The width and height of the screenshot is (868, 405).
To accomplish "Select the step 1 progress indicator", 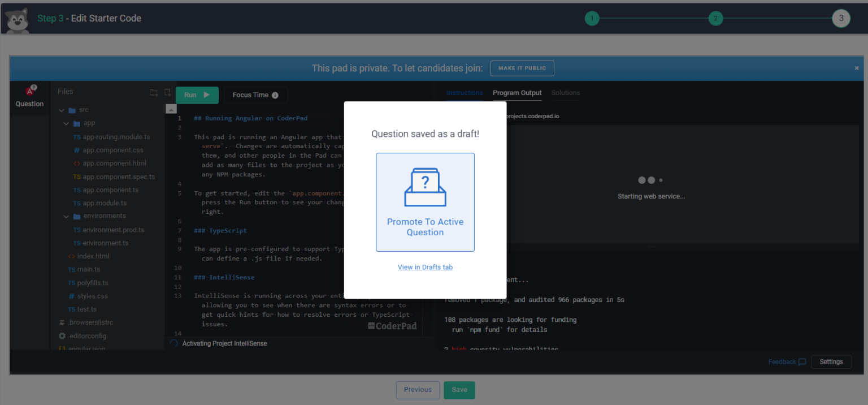I will click(592, 18).
